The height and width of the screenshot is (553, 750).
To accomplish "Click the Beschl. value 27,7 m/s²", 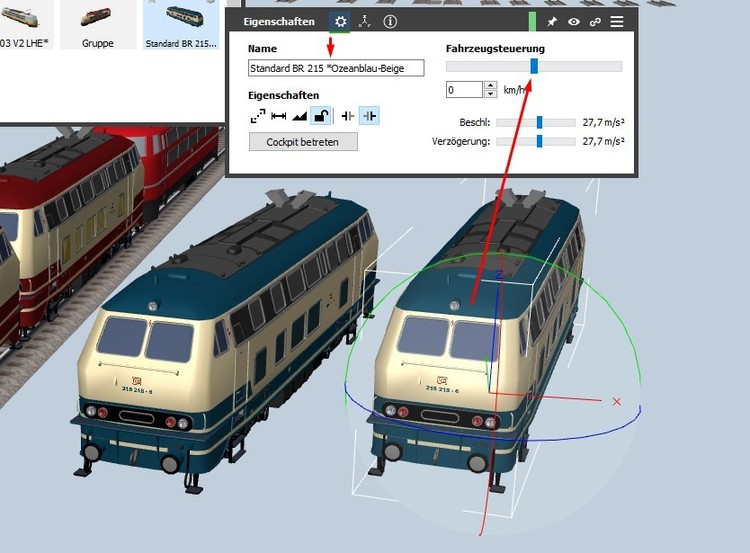I will coord(603,122).
